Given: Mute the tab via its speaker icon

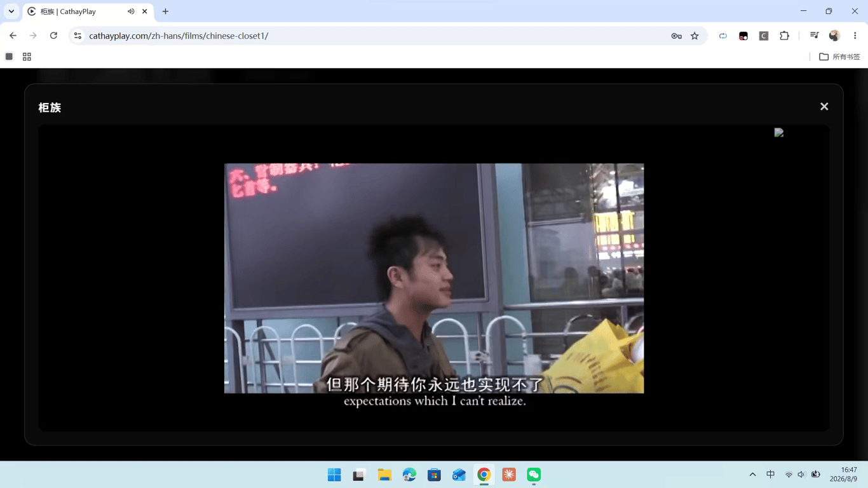Looking at the screenshot, I should 131,11.
